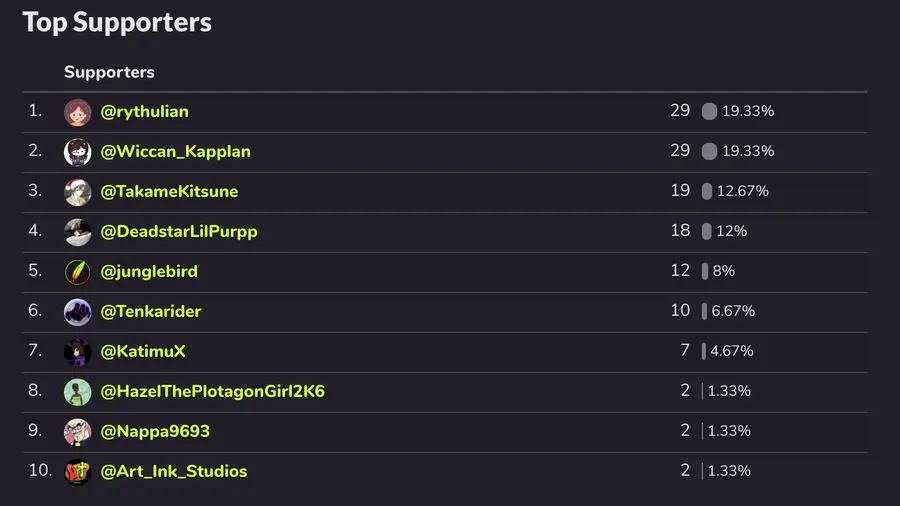Click Wiccan_Kapplan's profile avatar
This screenshot has width=900, height=506.
[78, 152]
